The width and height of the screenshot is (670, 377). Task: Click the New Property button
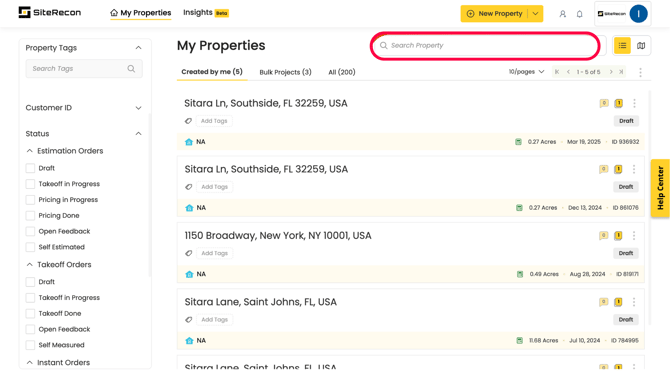494,14
